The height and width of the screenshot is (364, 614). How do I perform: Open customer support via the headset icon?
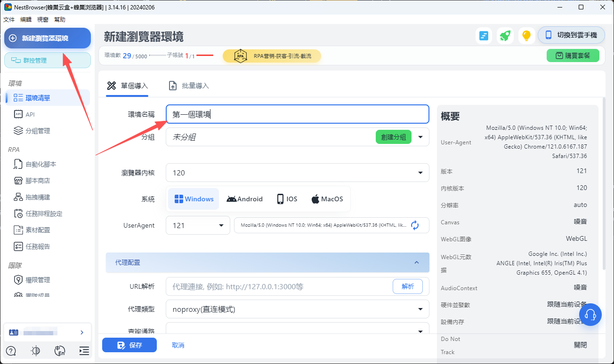pos(590,314)
